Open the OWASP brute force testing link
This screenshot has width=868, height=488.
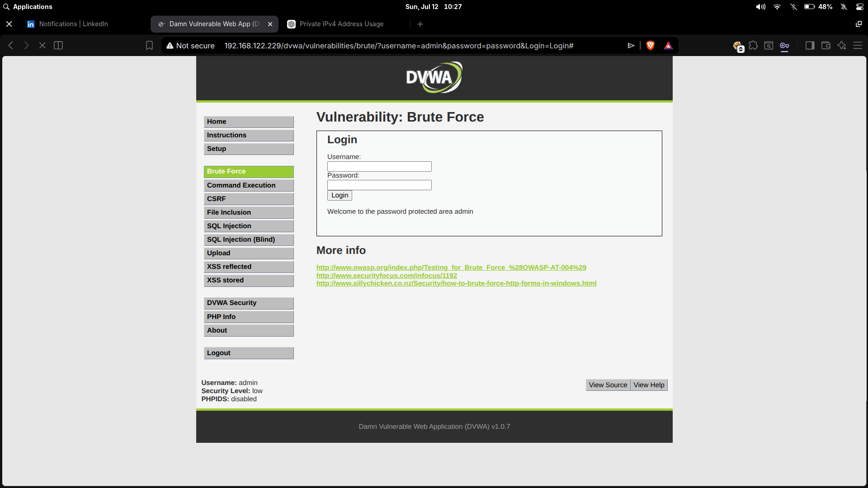tap(451, 267)
